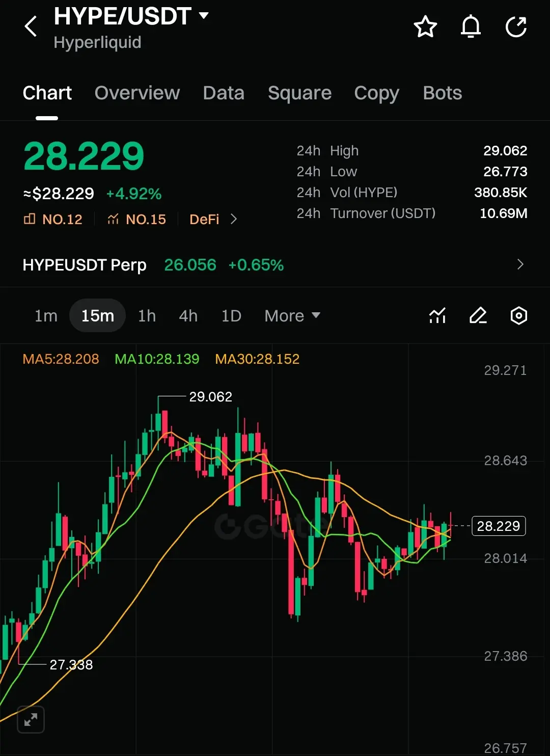Tap the ≈$28.229 USD equivalent
550x756 pixels.
tap(59, 194)
